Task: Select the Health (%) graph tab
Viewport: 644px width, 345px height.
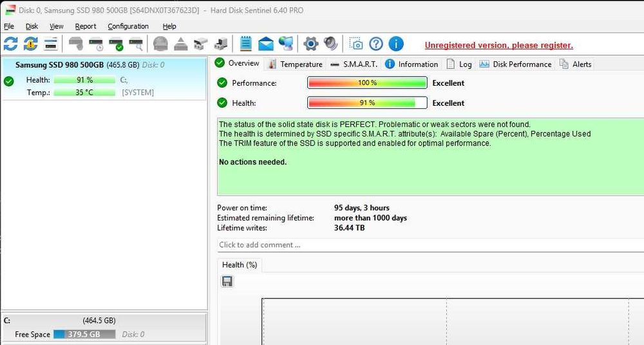Action: coord(240,265)
